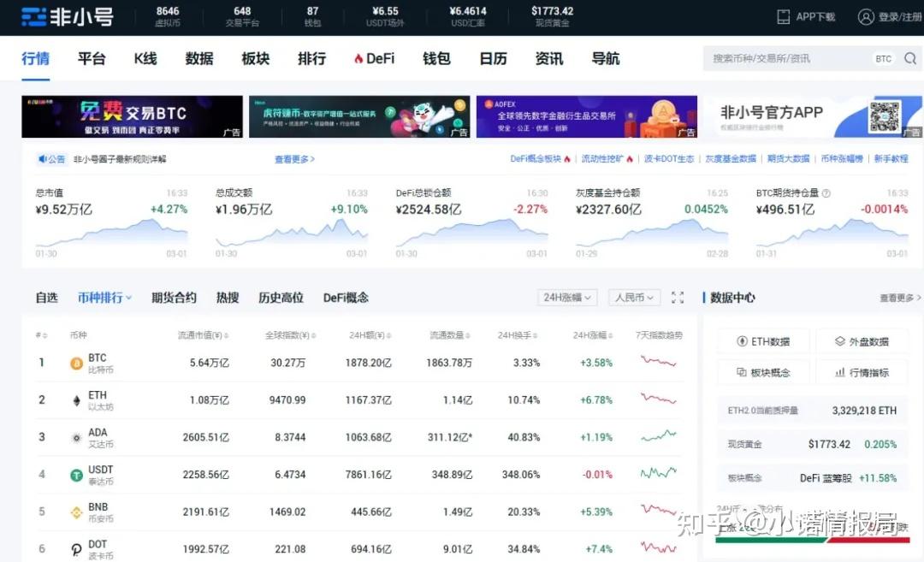
Task: Click the APP下载 download icon
Action: (x=783, y=16)
